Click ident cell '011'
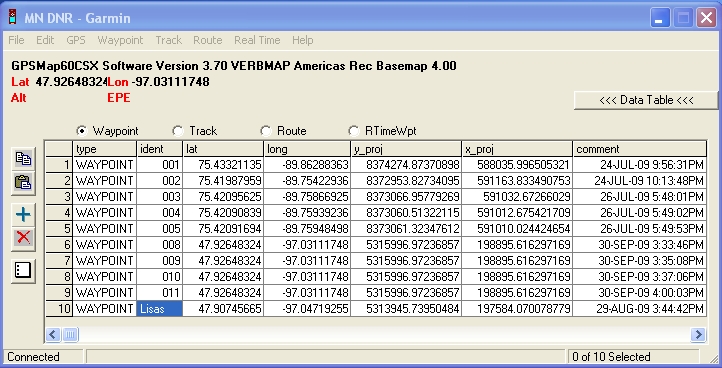Image resolution: width=722 pixels, height=368 pixels. (x=160, y=293)
